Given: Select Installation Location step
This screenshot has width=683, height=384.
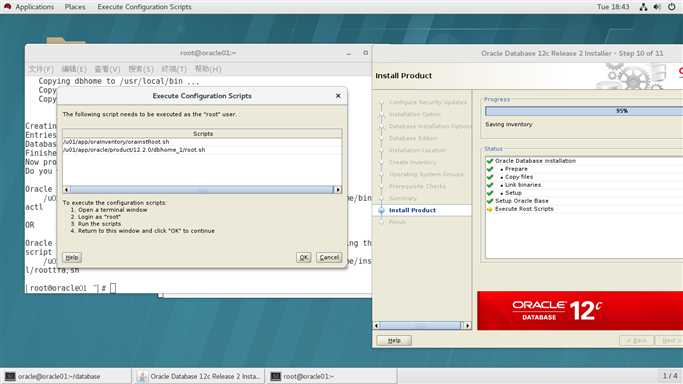Looking at the screenshot, I should click(417, 150).
